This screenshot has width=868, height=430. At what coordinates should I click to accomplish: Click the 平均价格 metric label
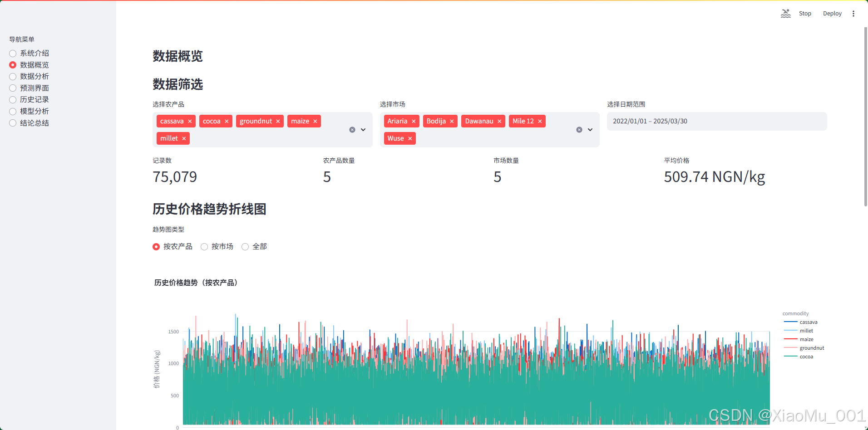tap(677, 161)
